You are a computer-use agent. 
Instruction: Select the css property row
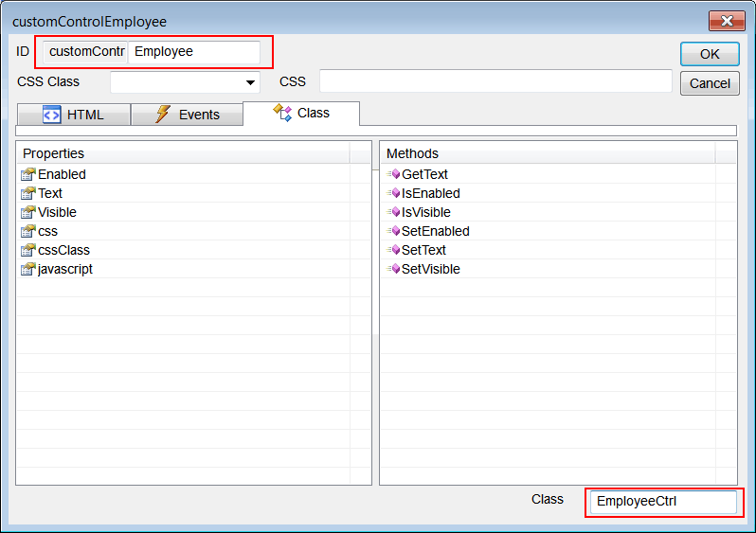tap(193, 231)
